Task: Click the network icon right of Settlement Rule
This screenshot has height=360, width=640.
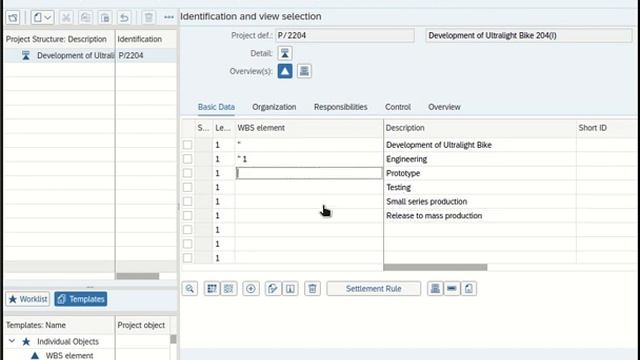Action: point(435,289)
